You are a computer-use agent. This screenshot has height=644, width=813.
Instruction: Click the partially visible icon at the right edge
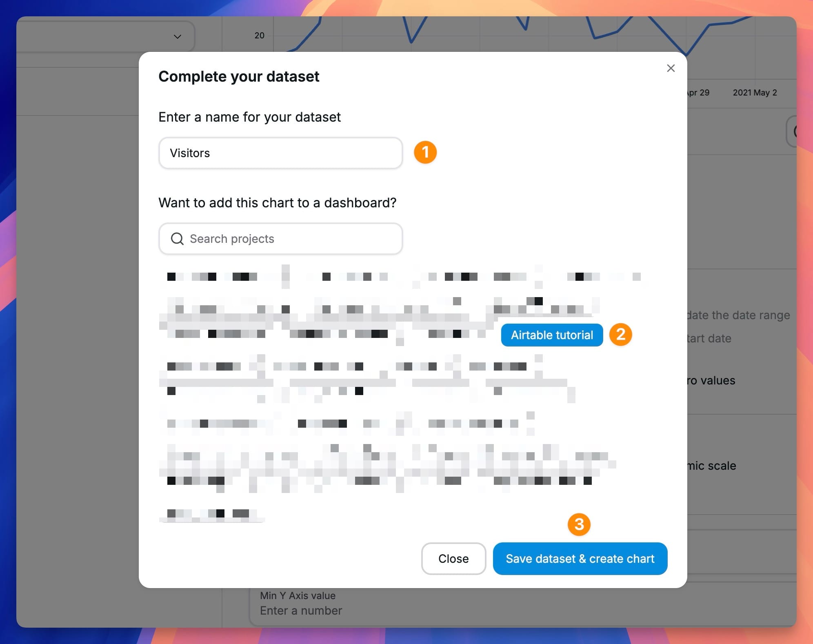coord(793,131)
